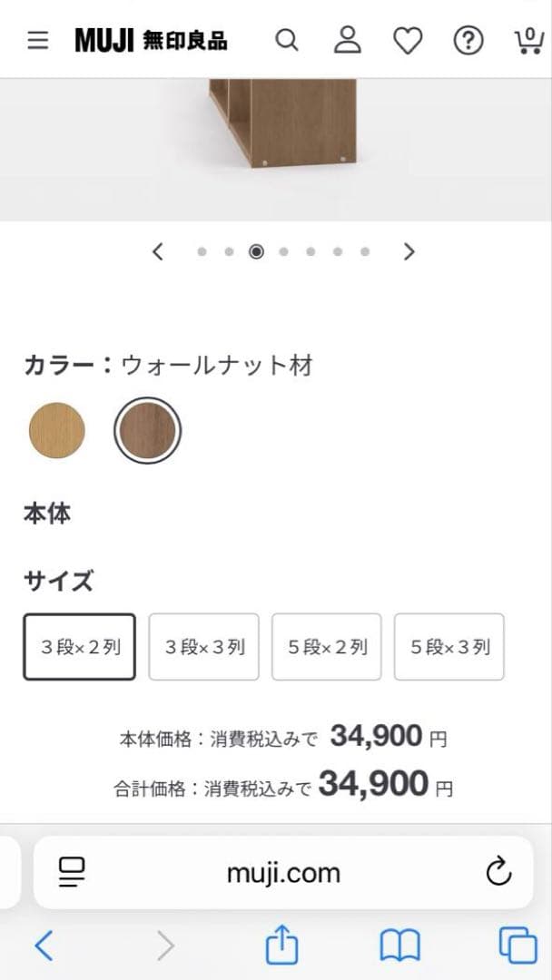Open the shopping cart

(527, 40)
